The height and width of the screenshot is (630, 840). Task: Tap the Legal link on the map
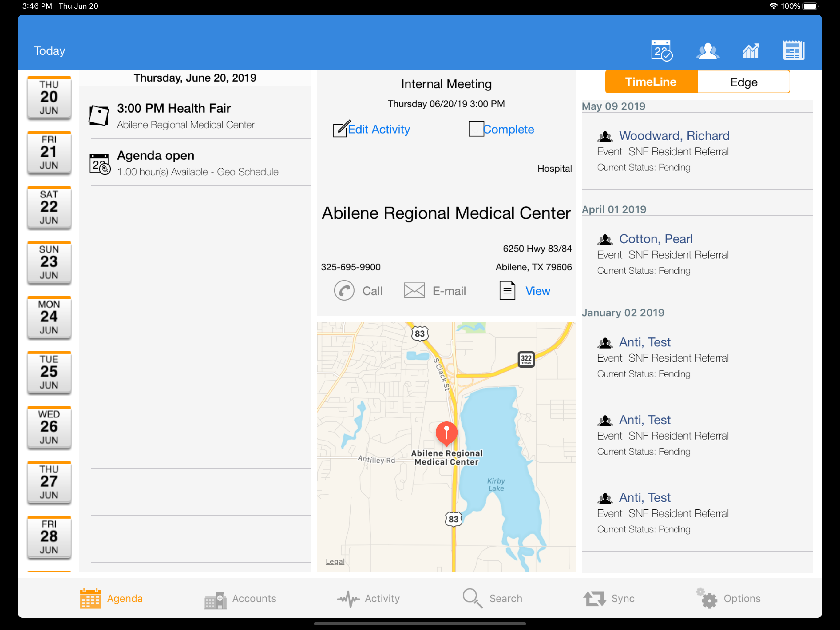click(335, 561)
